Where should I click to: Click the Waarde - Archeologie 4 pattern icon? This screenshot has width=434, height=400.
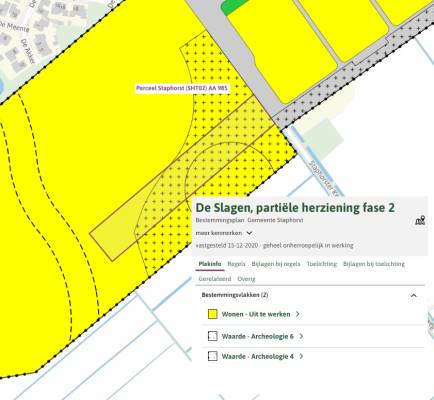tap(213, 356)
